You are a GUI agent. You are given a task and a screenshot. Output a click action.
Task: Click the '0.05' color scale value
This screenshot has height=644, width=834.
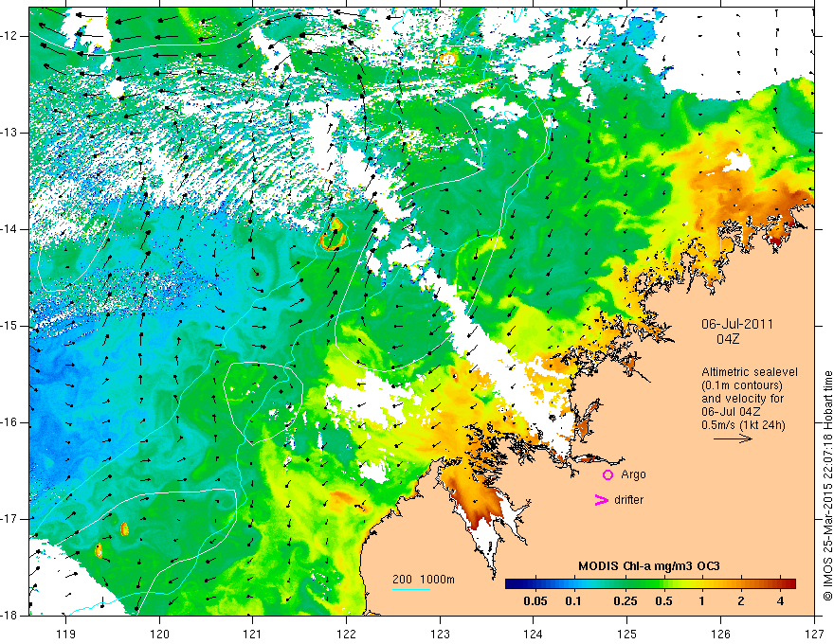pos(535,601)
